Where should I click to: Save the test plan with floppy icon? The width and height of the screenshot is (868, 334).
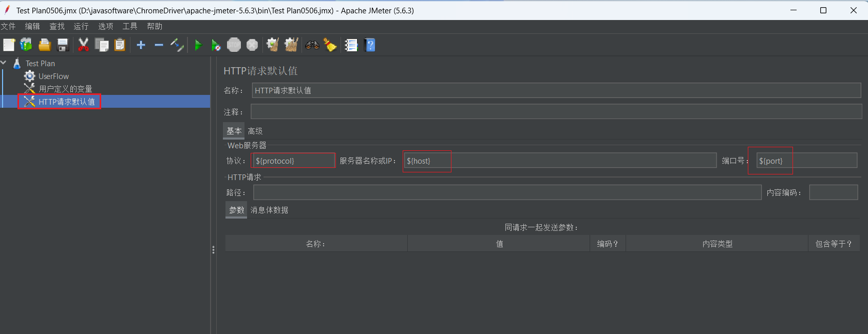point(63,45)
